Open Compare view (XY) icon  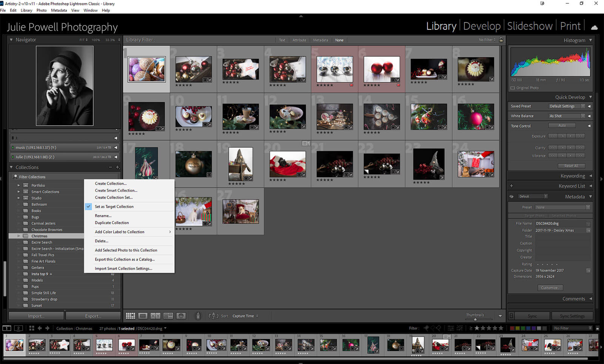(x=155, y=316)
